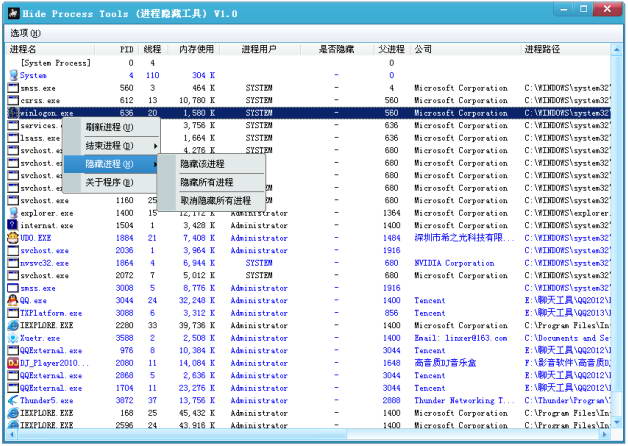The height and width of the screenshot is (446, 628).
Task: Click the Thunder5.exe process icon
Action: pos(13,400)
